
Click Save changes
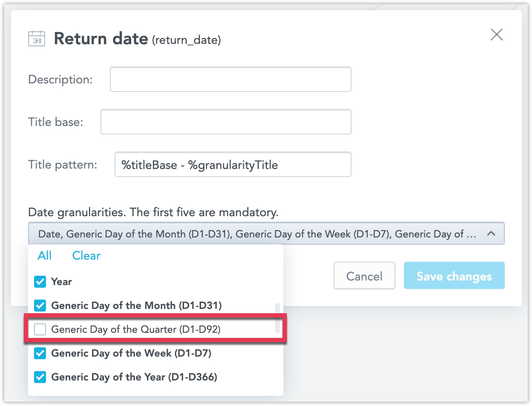(454, 276)
